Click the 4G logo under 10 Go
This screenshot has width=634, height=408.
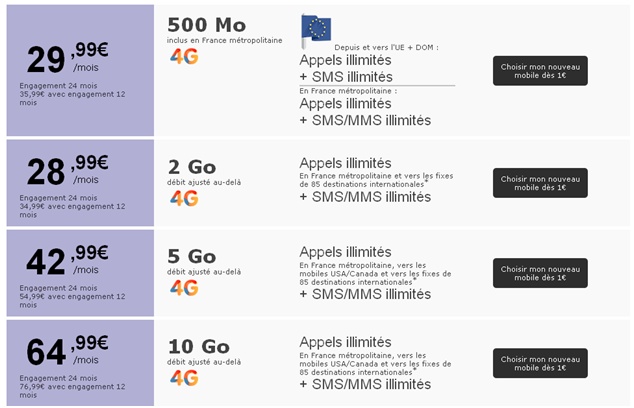click(x=184, y=378)
